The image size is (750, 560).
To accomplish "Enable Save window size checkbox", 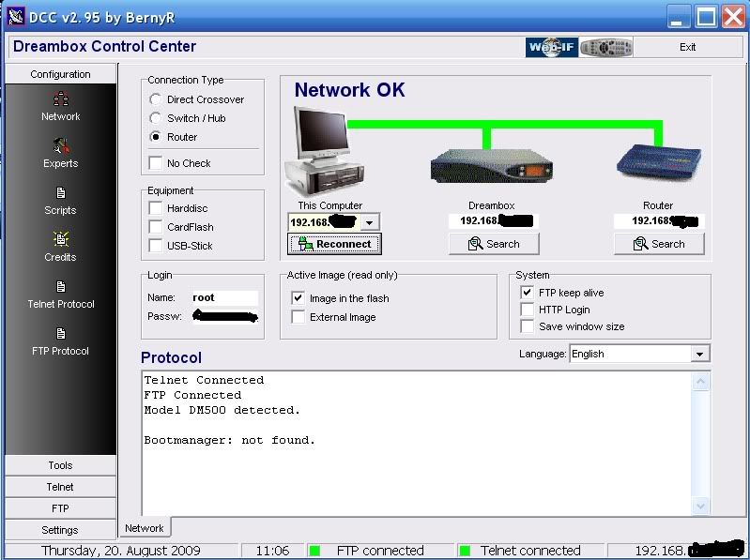I will tap(528, 325).
